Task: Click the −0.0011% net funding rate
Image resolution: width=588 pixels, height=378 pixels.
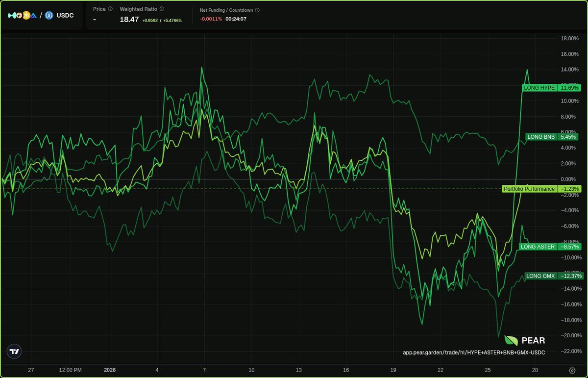Action: click(211, 19)
